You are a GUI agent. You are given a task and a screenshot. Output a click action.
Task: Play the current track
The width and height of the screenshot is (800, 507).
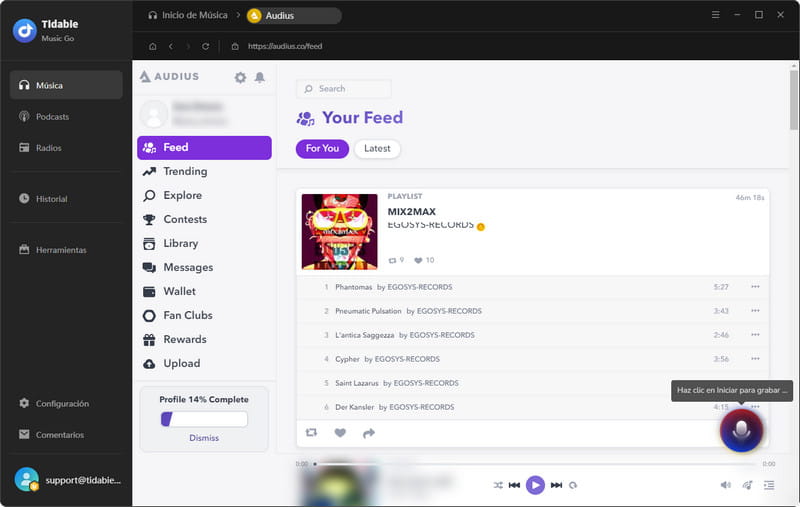535,485
